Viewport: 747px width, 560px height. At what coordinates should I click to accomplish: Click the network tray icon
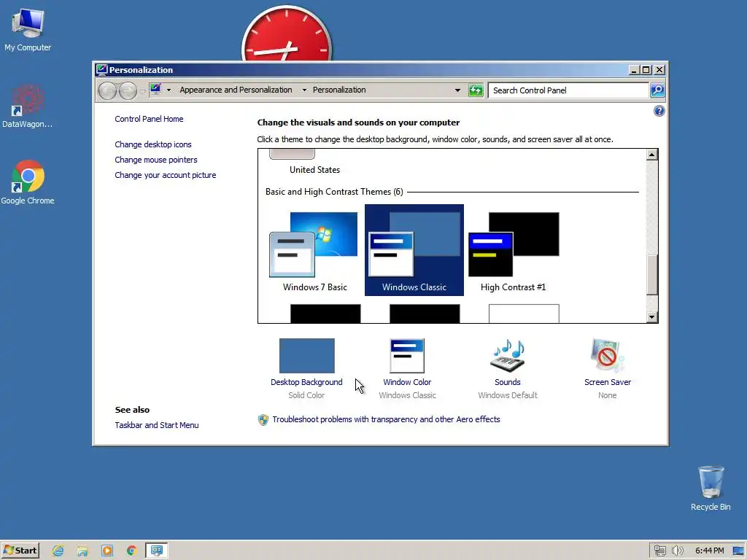click(659, 551)
